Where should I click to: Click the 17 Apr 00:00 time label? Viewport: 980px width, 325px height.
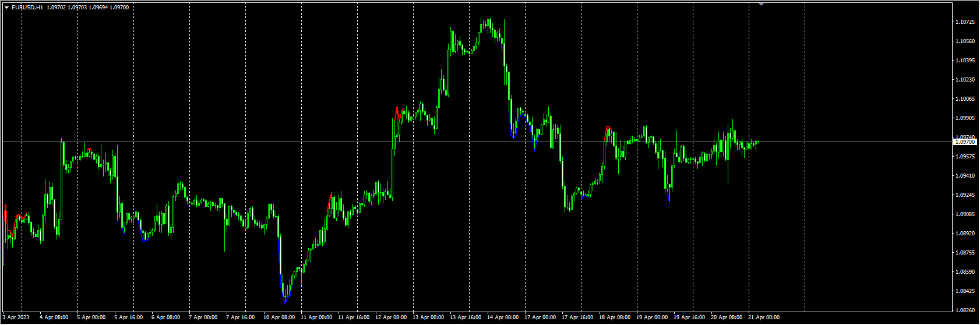(540, 317)
